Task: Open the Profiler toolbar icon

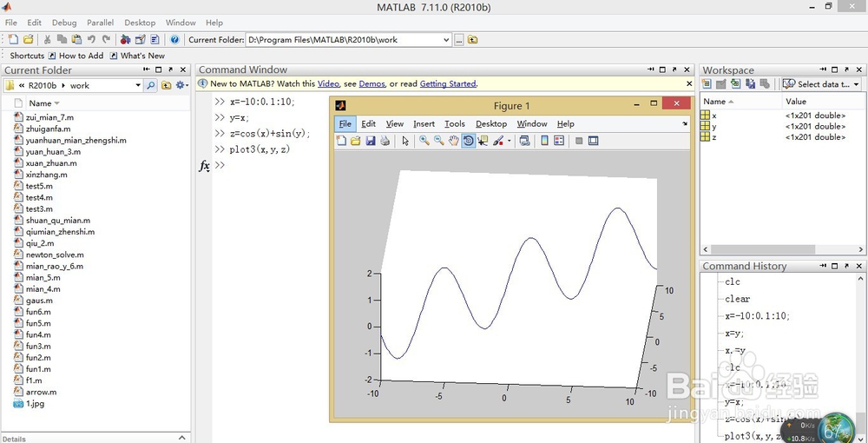Action: 155,39
